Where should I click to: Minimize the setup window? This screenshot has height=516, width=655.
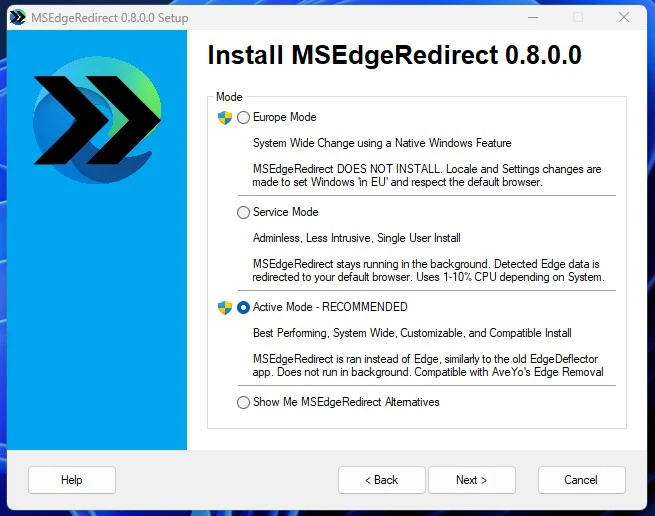click(533, 18)
